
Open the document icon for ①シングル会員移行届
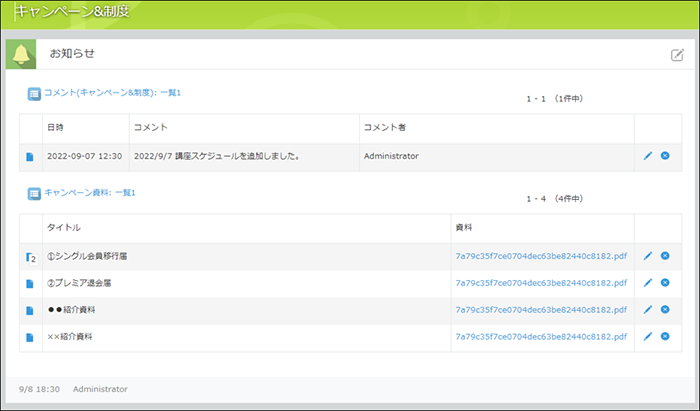31,257
